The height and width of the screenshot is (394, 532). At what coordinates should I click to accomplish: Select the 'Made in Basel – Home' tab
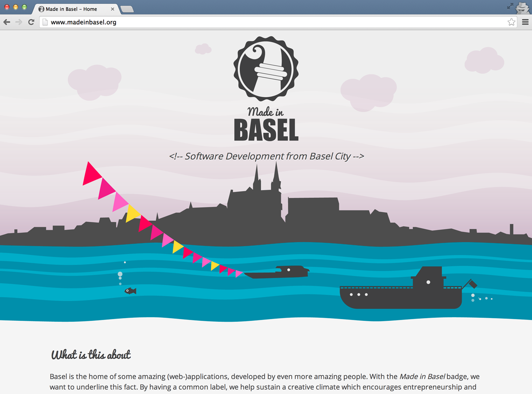click(x=71, y=9)
